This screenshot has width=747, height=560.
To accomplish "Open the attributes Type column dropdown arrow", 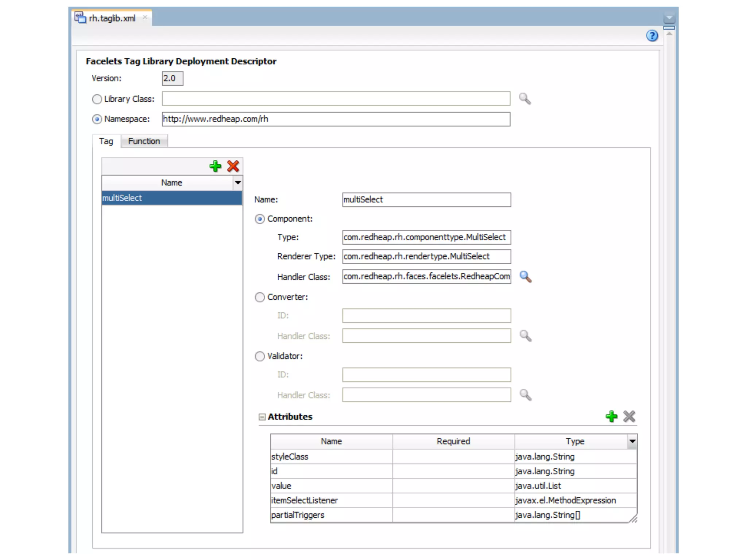I will [632, 441].
